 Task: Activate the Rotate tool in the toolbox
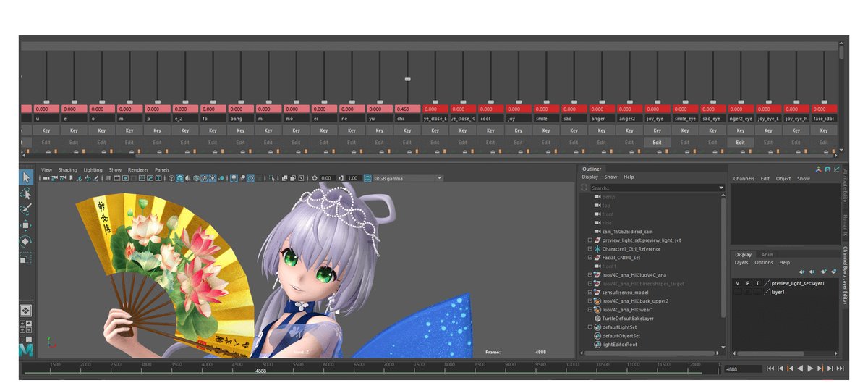click(x=26, y=241)
